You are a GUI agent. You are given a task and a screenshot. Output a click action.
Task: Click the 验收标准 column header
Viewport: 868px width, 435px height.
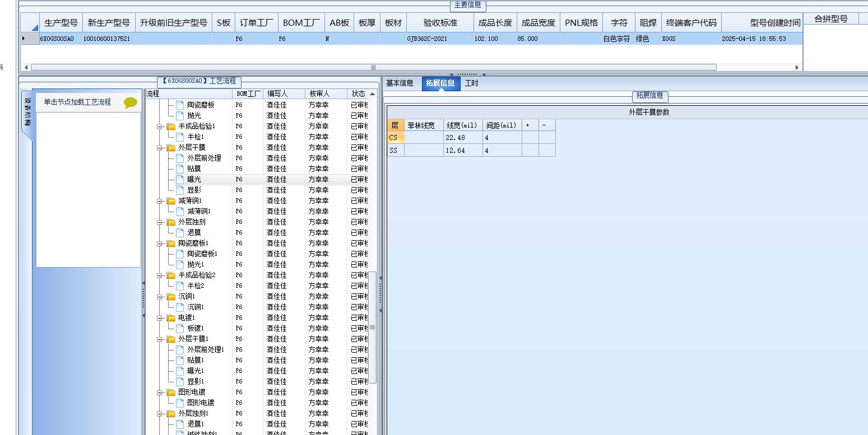440,23
